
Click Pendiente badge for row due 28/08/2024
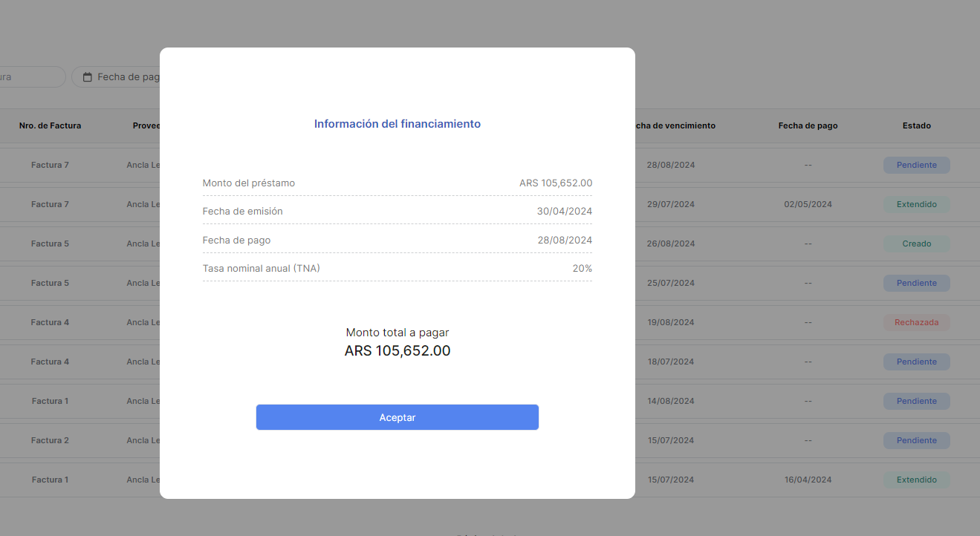916,165
